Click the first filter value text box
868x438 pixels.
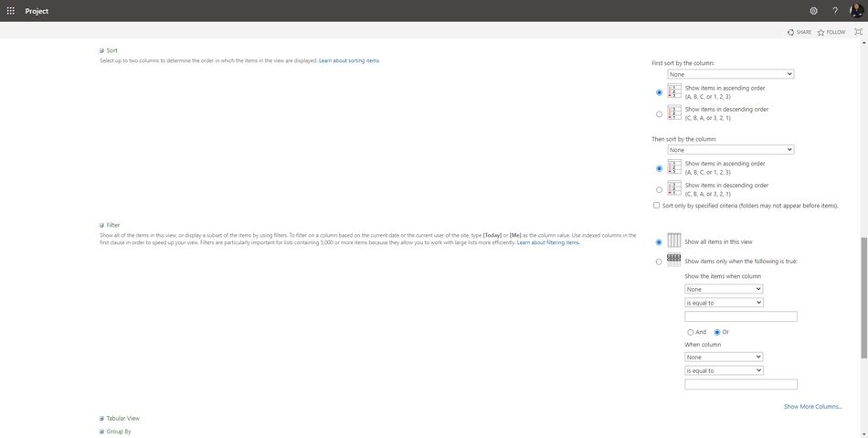(741, 316)
